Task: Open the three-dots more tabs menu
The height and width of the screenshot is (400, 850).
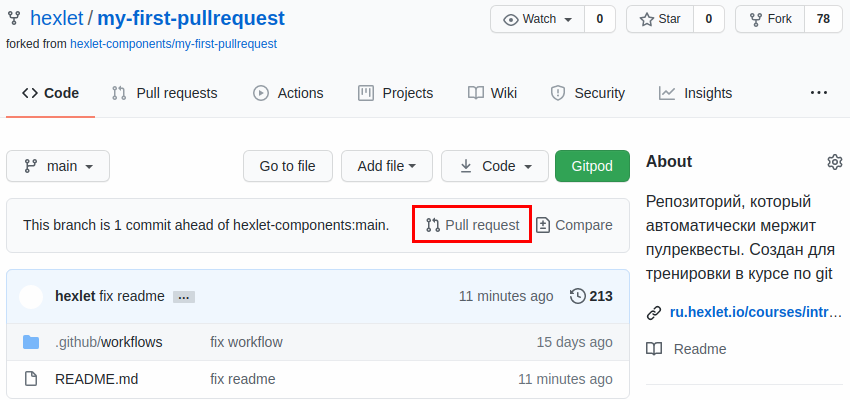Action: (819, 93)
